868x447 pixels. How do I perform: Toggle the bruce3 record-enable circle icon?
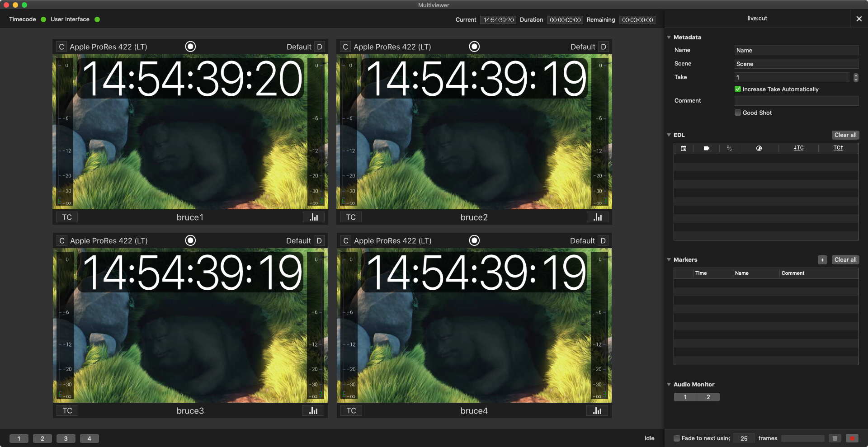(x=190, y=240)
